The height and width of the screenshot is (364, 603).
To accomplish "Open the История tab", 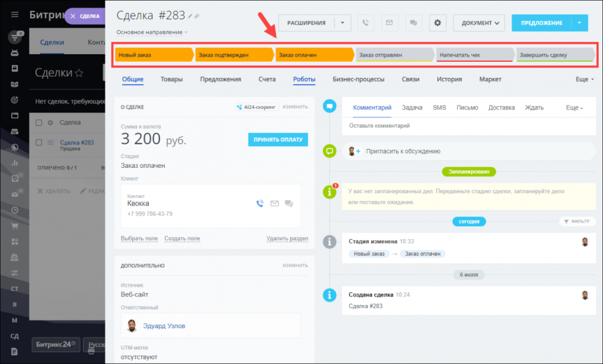I will 449,79.
